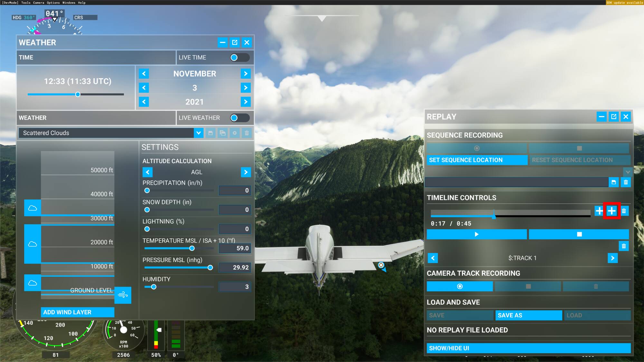Viewport: 644px width, 362px height.
Task: Save sequence with the disk icon
Action: click(613, 182)
